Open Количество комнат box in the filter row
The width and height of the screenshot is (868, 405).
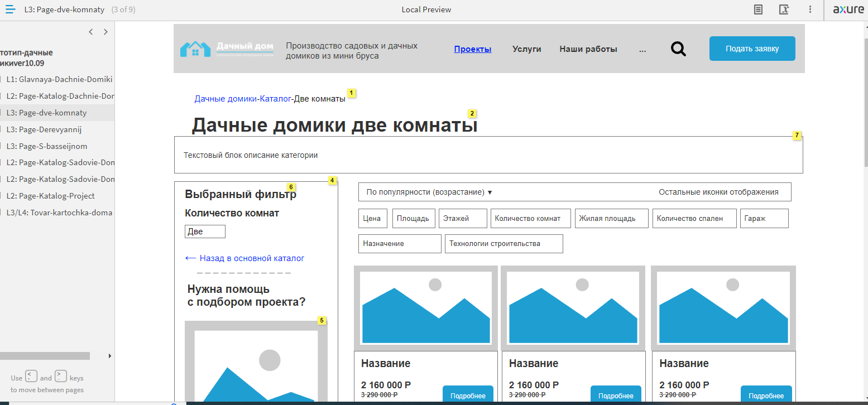pyautogui.click(x=531, y=219)
